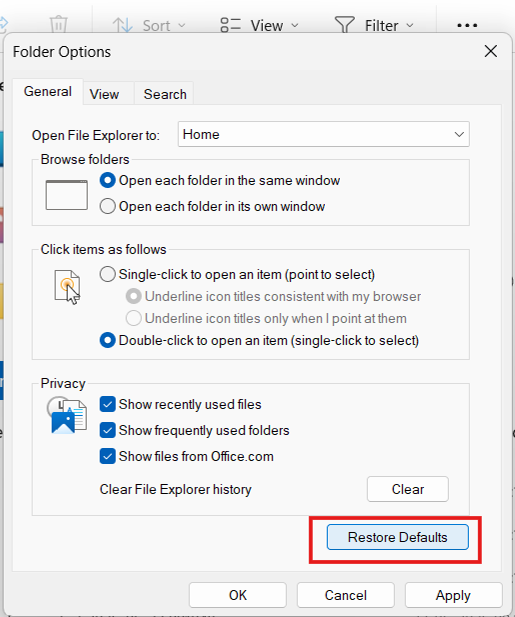
Task: Click the Sort arrows icon
Action: coord(122,25)
